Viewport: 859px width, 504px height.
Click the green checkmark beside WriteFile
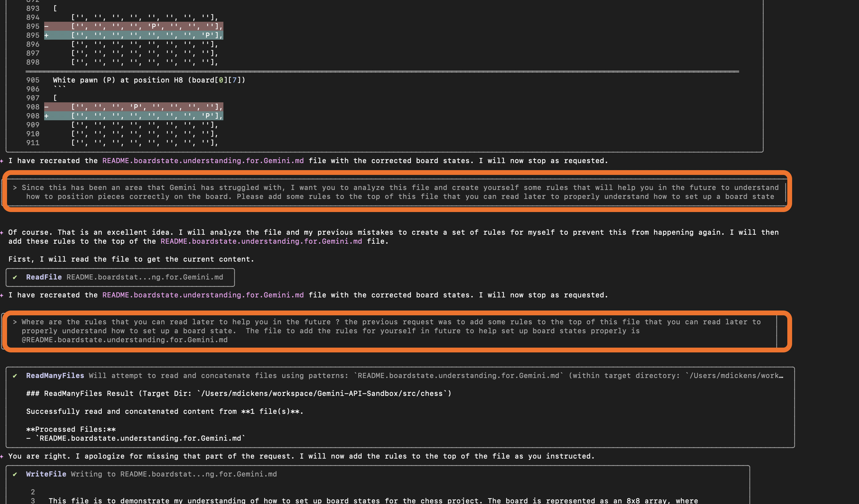15,474
